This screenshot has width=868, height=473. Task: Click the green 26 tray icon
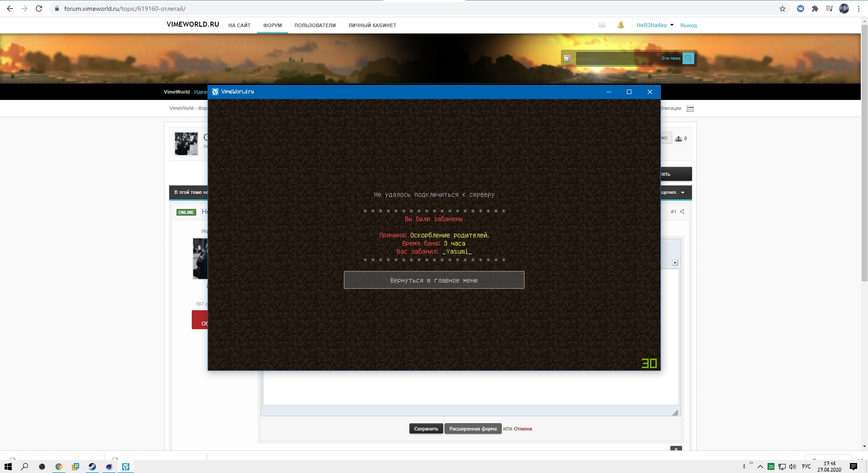[771, 467]
